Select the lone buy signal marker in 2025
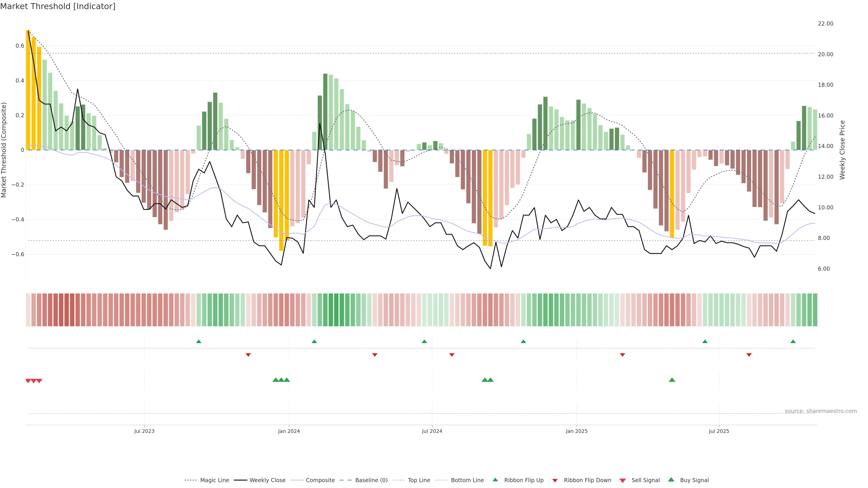The width and height of the screenshot is (868, 488). (x=672, y=380)
